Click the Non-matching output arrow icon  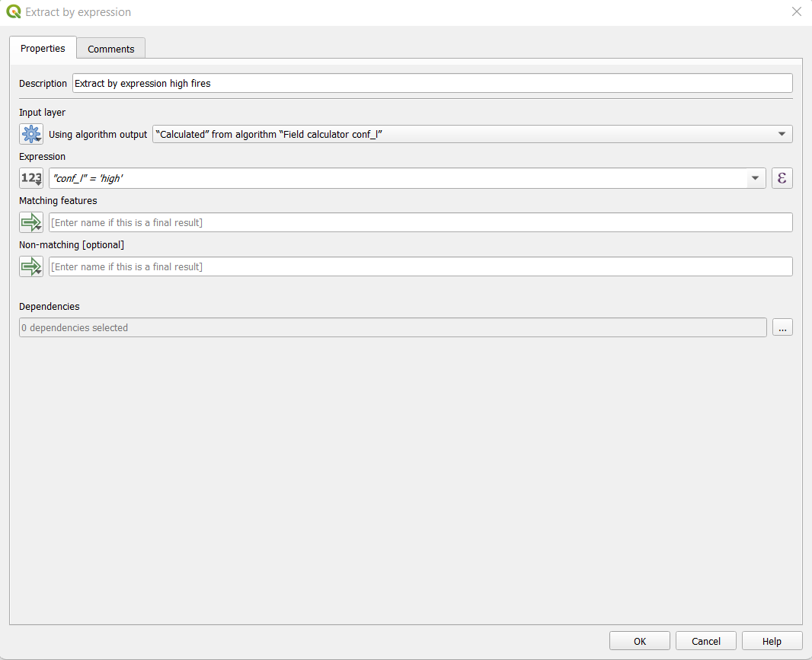coord(31,266)
